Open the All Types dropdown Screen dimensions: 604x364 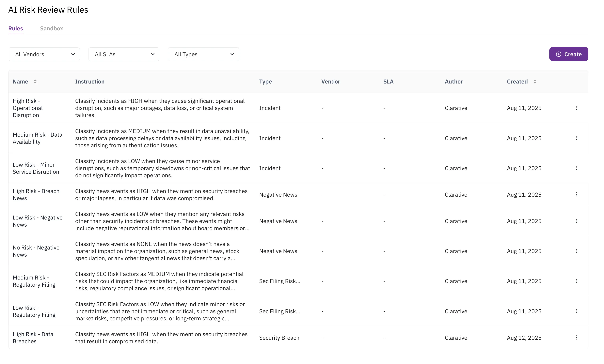(203, 54)
